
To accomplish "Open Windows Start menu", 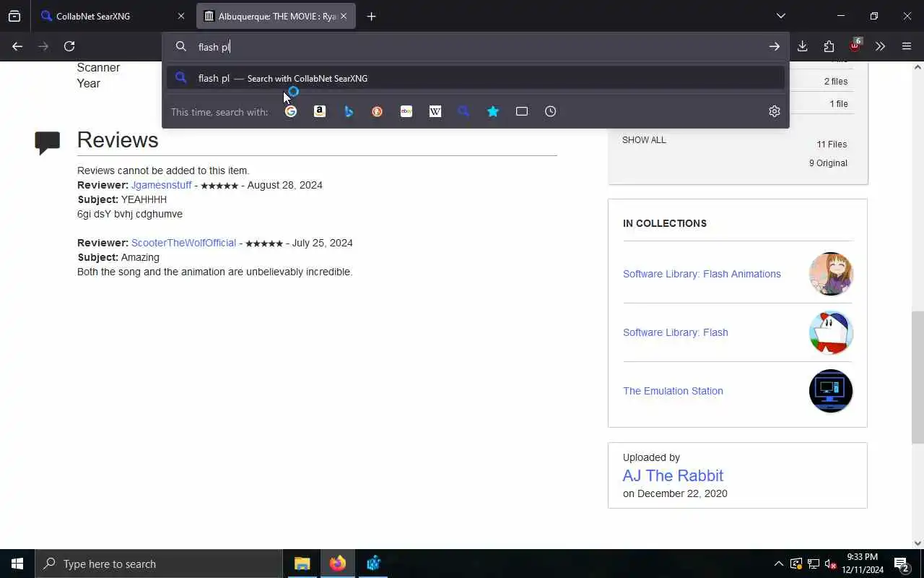I will click(17, 564).
